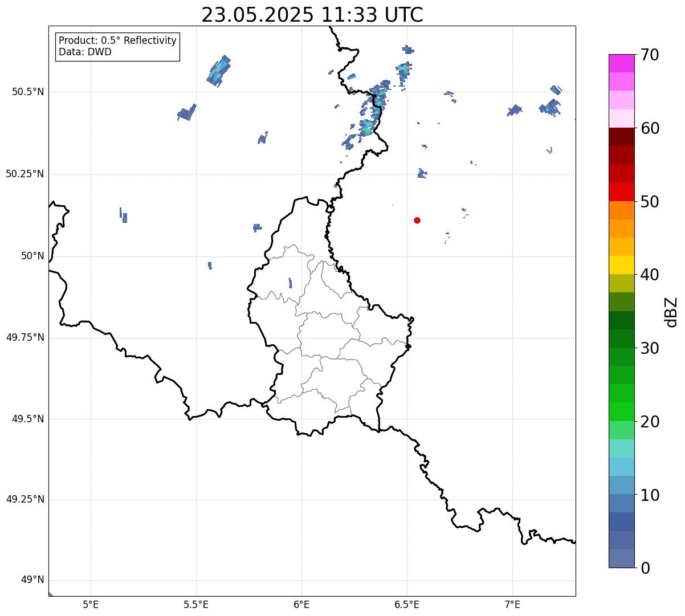Image resolution: width=685 pixels, height=616 pixels.
Task: Click the 49.75°N latitude label
Action: (x=25, y=337)
